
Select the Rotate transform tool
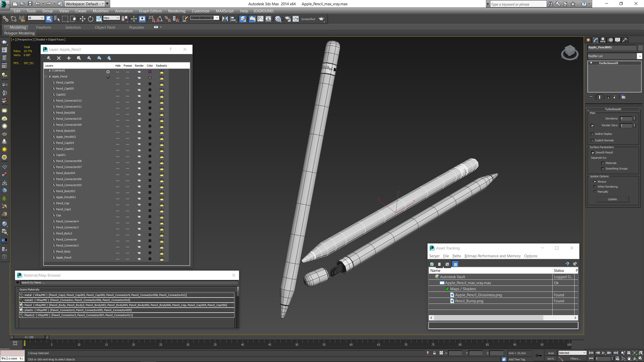[x=91, y=19]
